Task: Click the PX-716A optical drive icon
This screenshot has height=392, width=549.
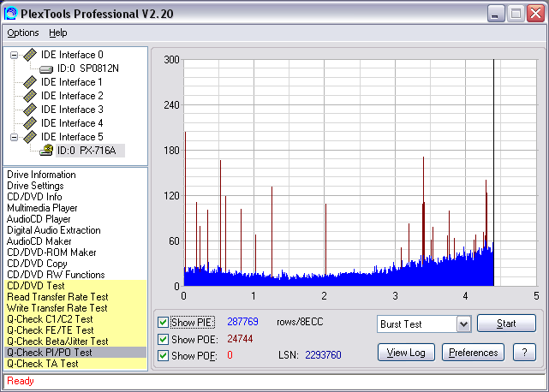Action: pos(46,150)
